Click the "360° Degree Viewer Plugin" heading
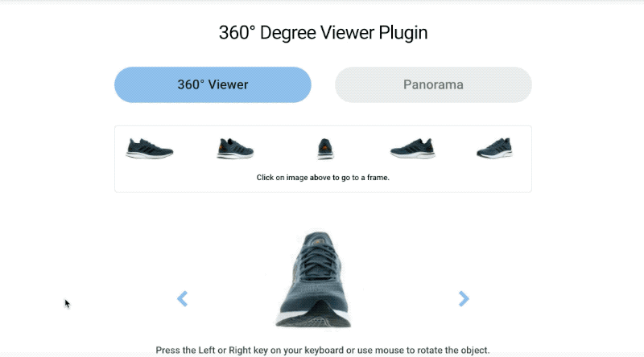 tap(324, 32)
